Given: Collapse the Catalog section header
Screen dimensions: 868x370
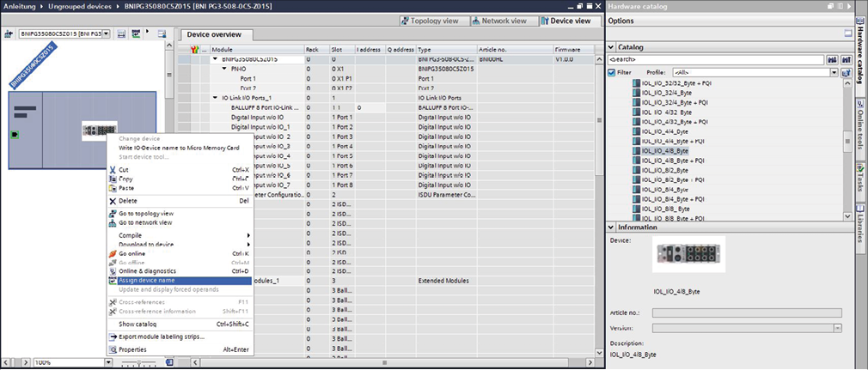Looking at the screenshot, I should [x=612, y=47].
